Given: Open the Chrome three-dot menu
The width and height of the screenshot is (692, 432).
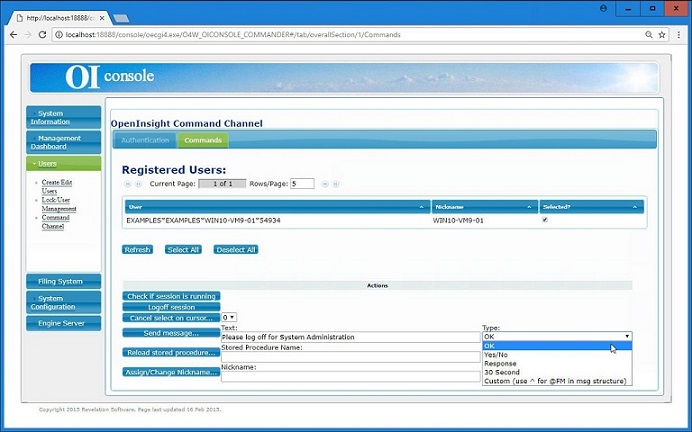Looking at the screenshot, I should tap(679, 34).
